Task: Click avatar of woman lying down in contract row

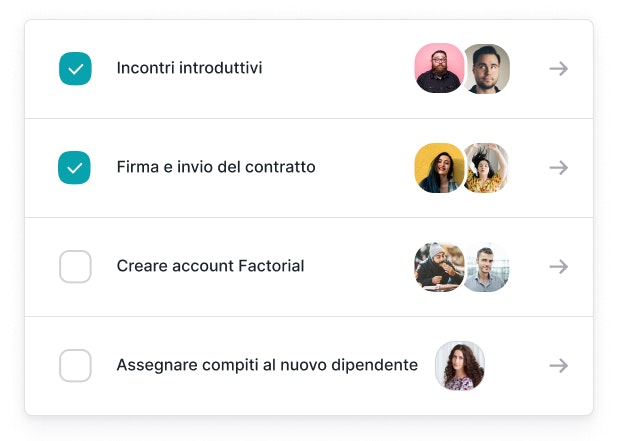Action: (488, 168)
